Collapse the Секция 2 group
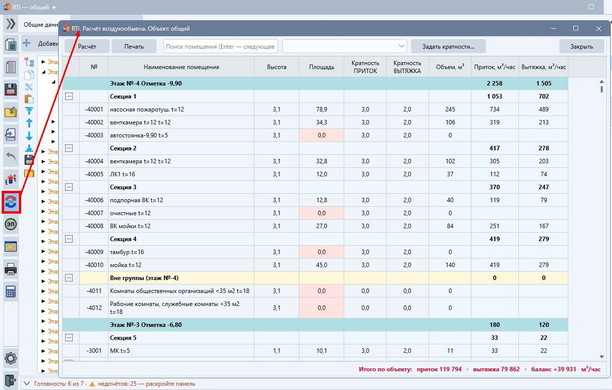612x390 pixels. (x=69, y=148)
